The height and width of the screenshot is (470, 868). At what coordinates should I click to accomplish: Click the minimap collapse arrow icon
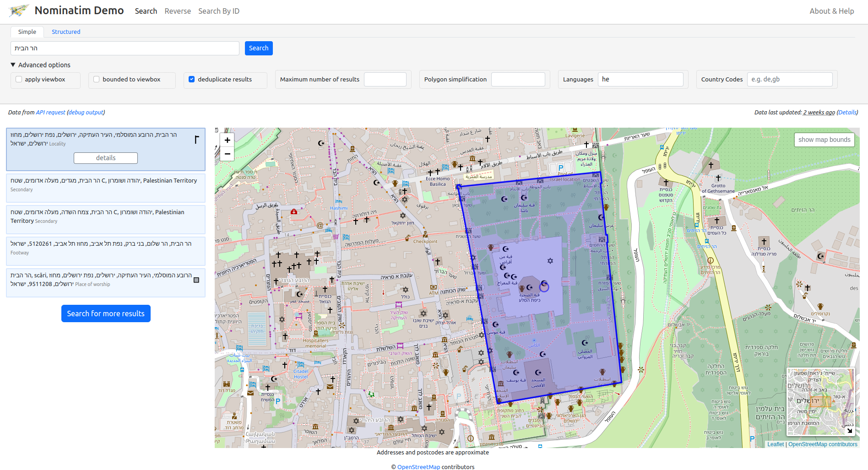click(x=849, y=430)
